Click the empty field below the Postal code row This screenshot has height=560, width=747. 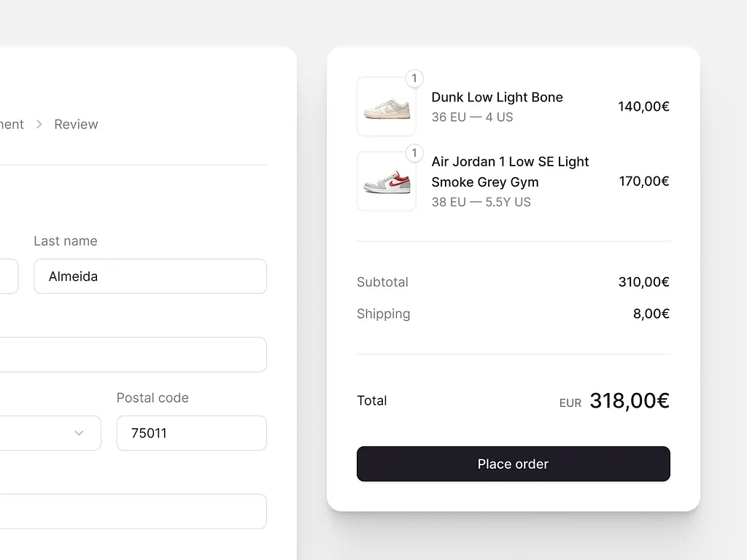133,511
